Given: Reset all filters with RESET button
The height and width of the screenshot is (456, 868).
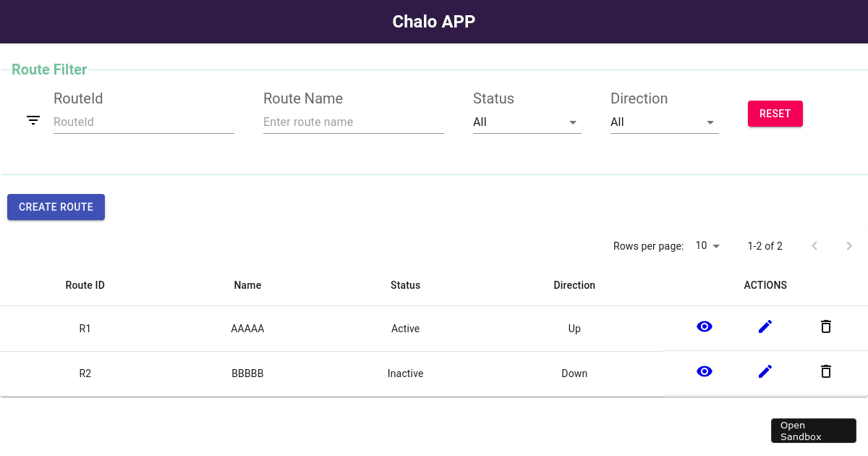Looking at the screenshot, I should pos(775,114).
